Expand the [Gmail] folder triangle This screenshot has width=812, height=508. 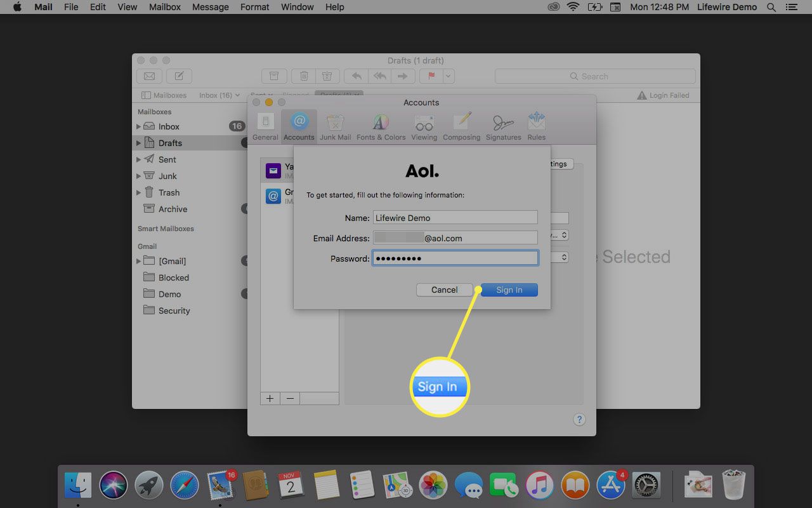pyautogui.click(x=138, y=261)
